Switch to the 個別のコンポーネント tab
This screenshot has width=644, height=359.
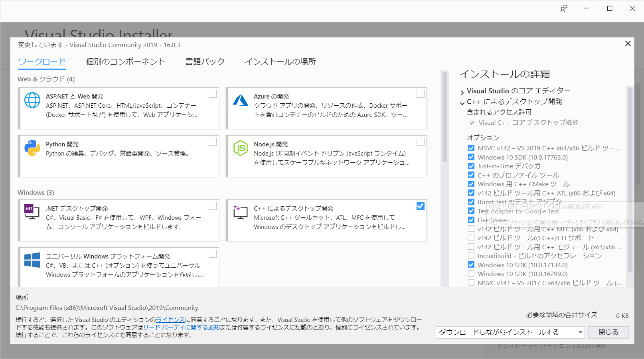coord(125,62)
